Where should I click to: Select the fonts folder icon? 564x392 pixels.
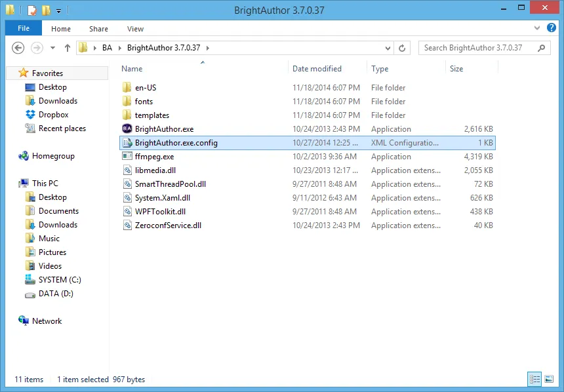click(127, 101)
